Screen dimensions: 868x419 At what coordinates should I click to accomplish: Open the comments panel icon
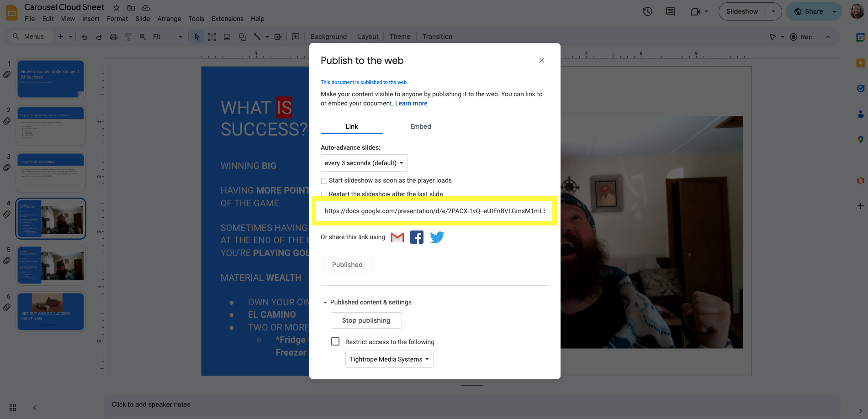[670, 11]
